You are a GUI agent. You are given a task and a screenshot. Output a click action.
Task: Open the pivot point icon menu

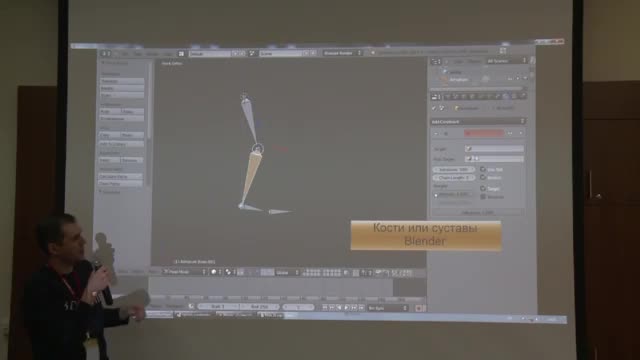(x=230, y=272)
